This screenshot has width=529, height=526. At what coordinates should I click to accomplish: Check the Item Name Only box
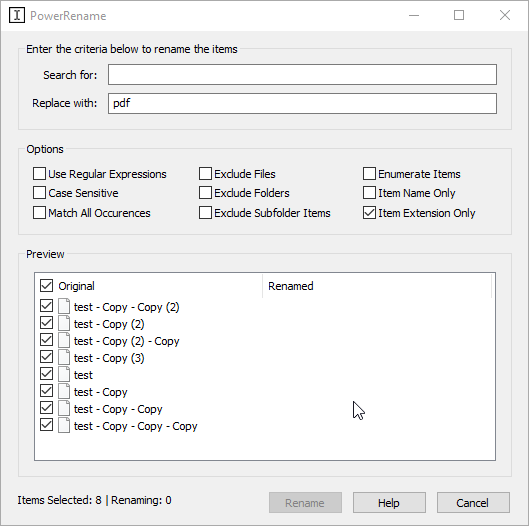pyautogui.click(x=369, y=193)
